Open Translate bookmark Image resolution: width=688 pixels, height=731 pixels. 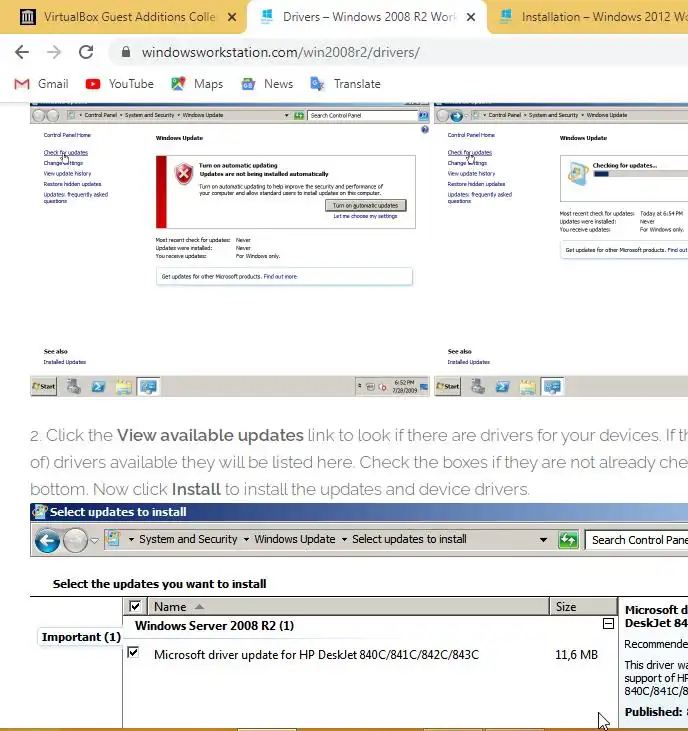(x=345, y=84)
